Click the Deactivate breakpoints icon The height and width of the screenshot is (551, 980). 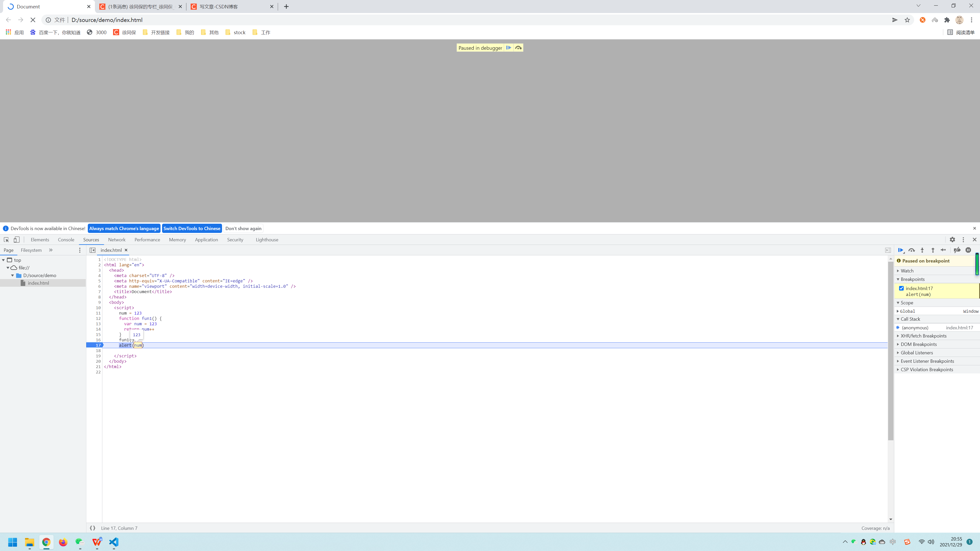tap(957, 250)
